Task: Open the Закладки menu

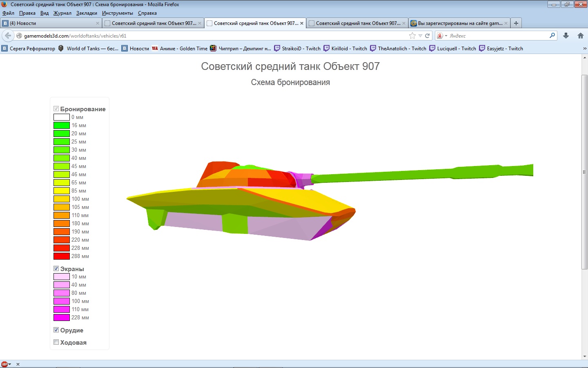Action: point(87,13)
